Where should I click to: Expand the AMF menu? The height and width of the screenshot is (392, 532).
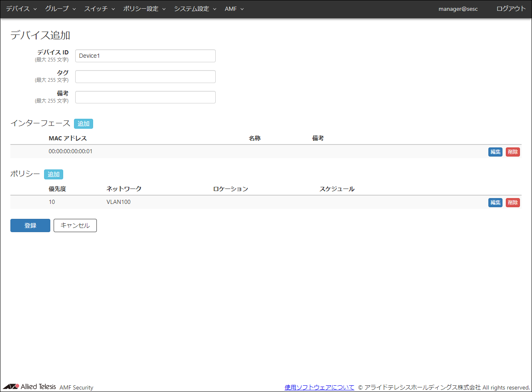234,9
